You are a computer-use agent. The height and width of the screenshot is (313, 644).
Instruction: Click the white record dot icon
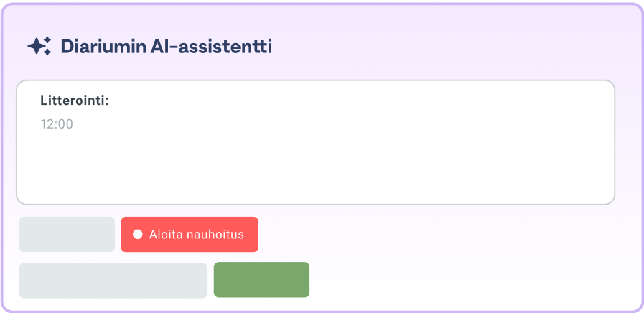(138, 235)
